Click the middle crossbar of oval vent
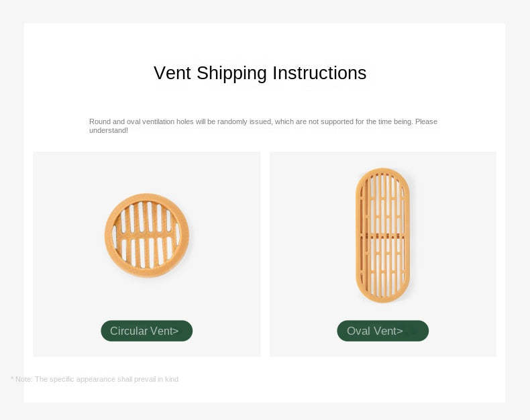The width and height of the screenshot is (530, 420). pyautogui.click(x=382, y=235)
